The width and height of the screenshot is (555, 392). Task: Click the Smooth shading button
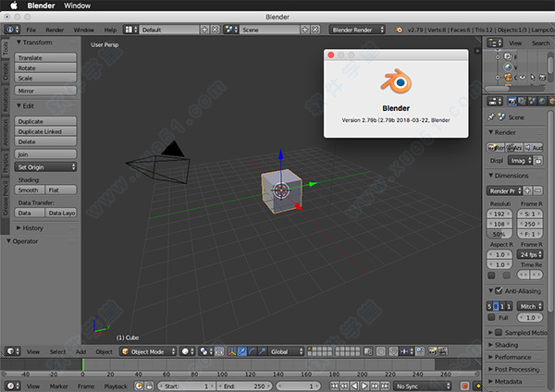[30, 190]
